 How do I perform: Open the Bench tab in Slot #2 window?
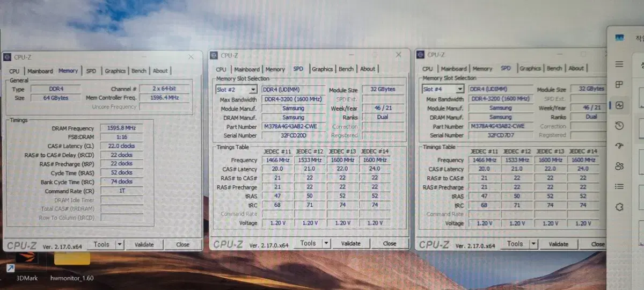(x=346, y=69)
